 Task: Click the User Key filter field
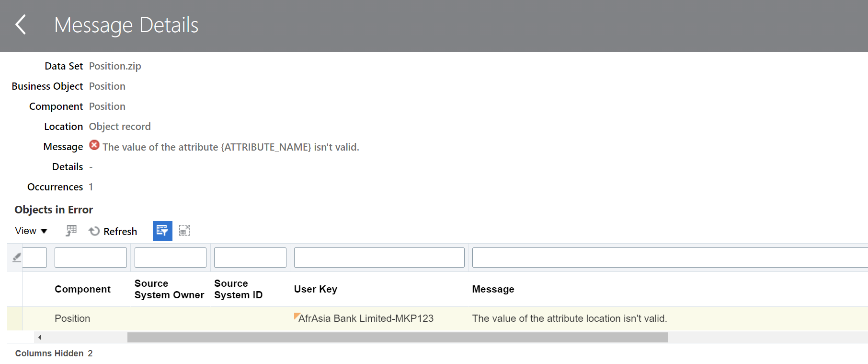[x=378, y=257]
